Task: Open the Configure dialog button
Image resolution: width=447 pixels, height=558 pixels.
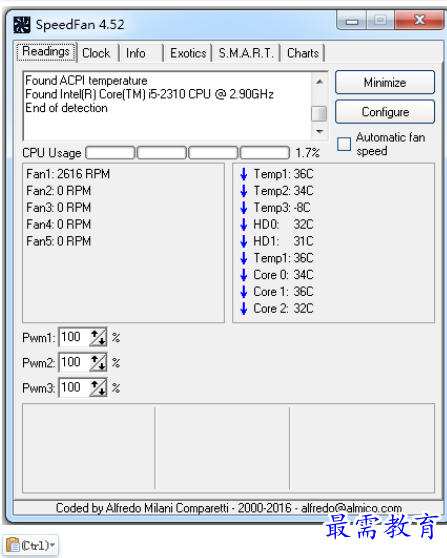Action: pos(385,112)
